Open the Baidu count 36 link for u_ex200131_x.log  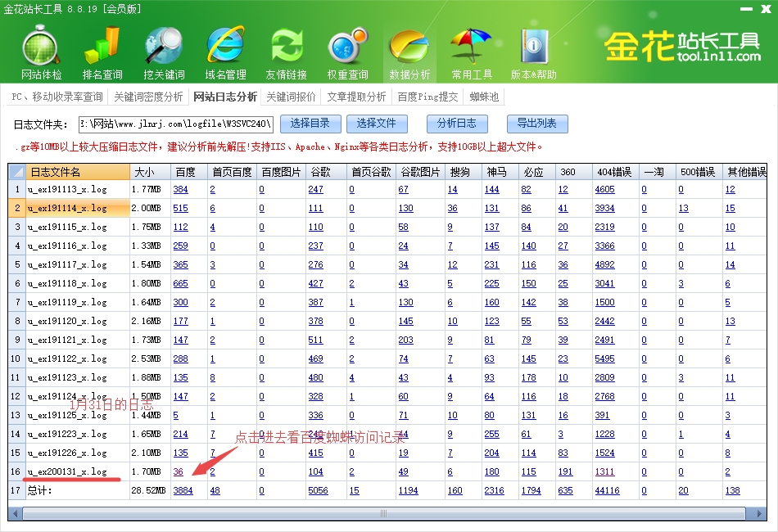tap(178, 472)
